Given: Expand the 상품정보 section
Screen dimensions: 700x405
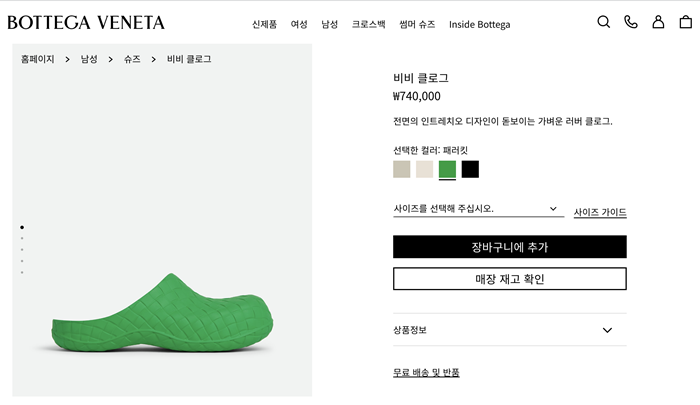Looking at the screenshot, I should coord(509,330).
